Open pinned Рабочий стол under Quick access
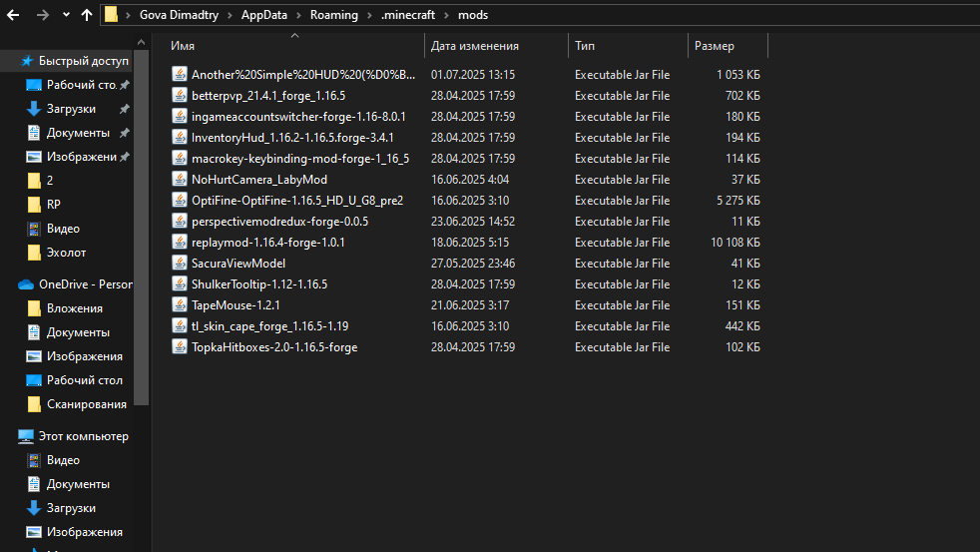This screenshot has height=552, width=980. pos(81,85)
